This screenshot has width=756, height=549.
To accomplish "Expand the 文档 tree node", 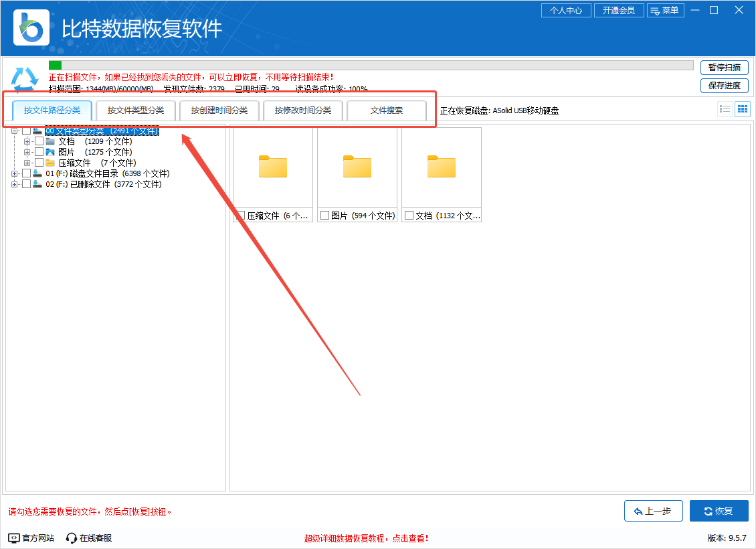I will [27, 141].
